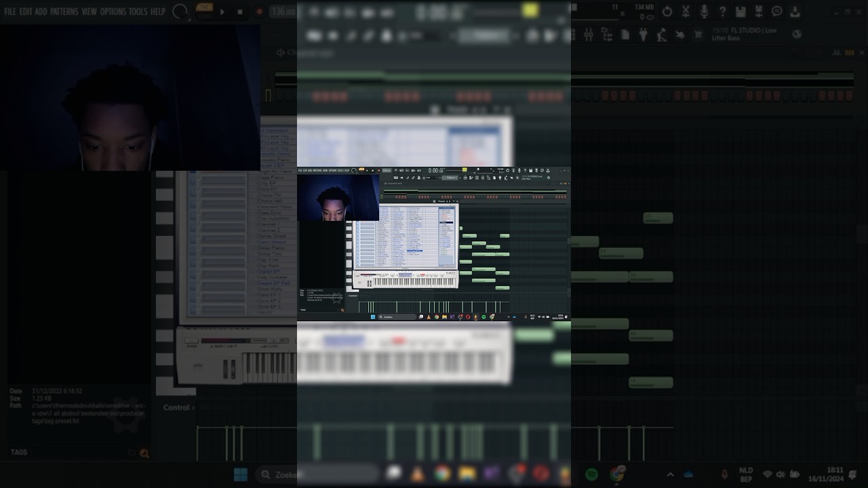The image size is (868, 488).
Task: Open Spotify from the taskbar
Action: pyautogui.click(x=591, y=474)
